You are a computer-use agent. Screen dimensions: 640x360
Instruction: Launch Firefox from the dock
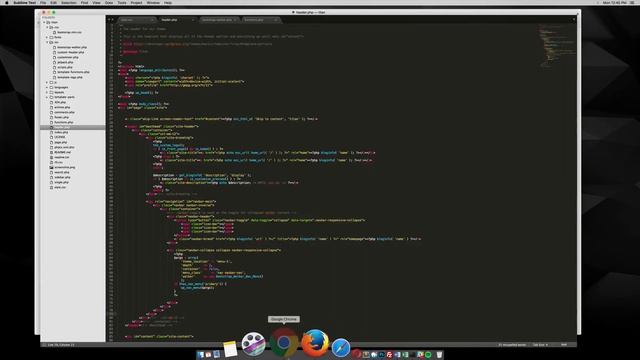(x=315, y=343)
